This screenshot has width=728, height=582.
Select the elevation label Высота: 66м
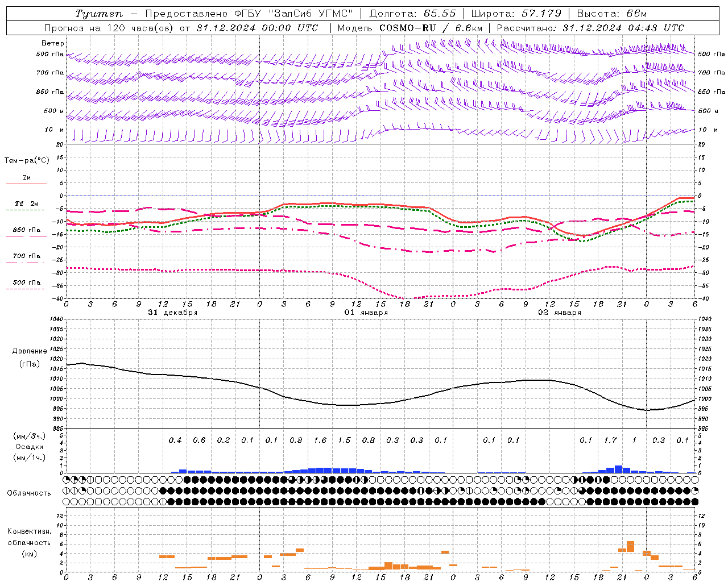pyautogui.click(x=611, y=14)
